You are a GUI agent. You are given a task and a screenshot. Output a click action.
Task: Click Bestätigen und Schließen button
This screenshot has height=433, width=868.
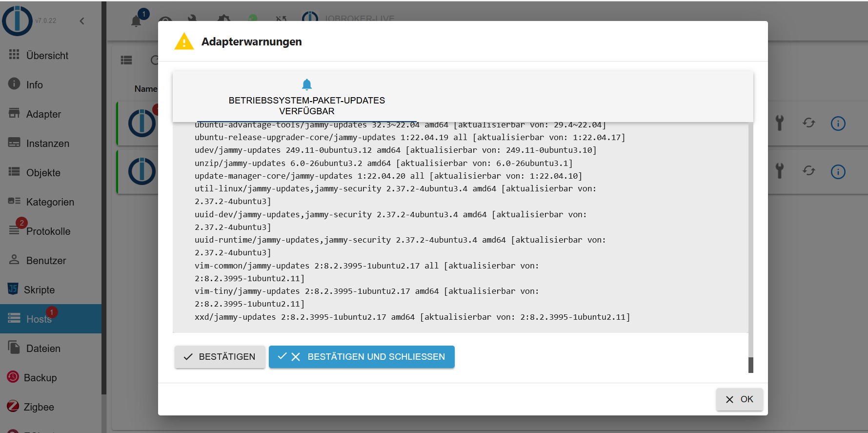pyautogui.click(x=362, y=357)
